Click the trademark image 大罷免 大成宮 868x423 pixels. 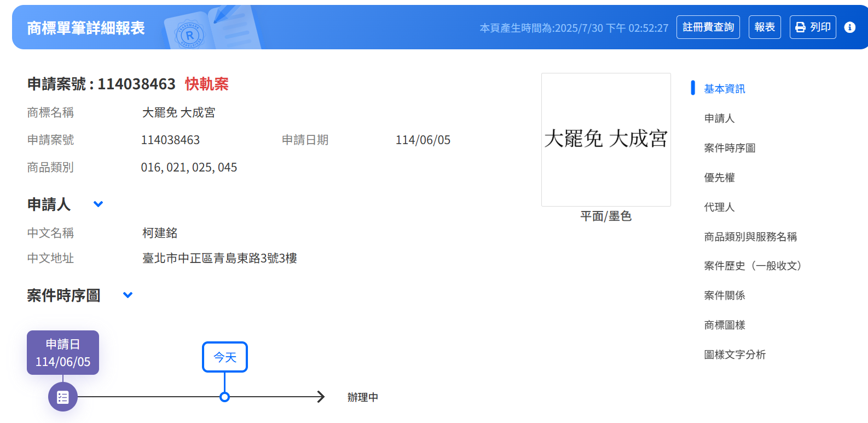coord(606,140)
